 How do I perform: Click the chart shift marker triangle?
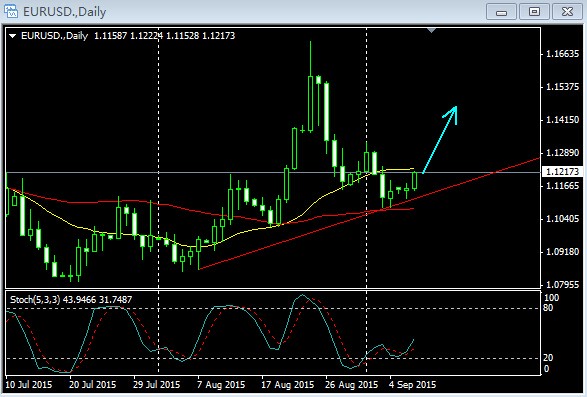click(x=431, y=30)
